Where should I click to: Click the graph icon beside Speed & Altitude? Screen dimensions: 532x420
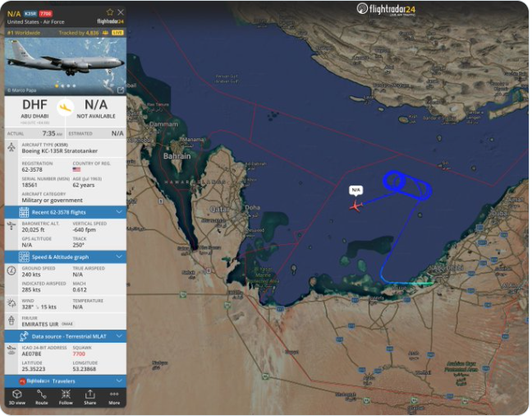24,257
